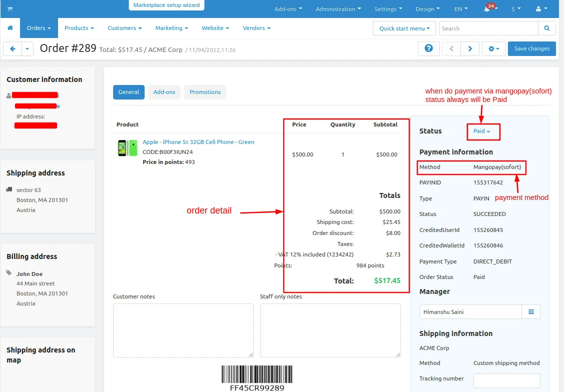Go to the next order chevron
The image size is (564, 392).
(x=470, y=48)
